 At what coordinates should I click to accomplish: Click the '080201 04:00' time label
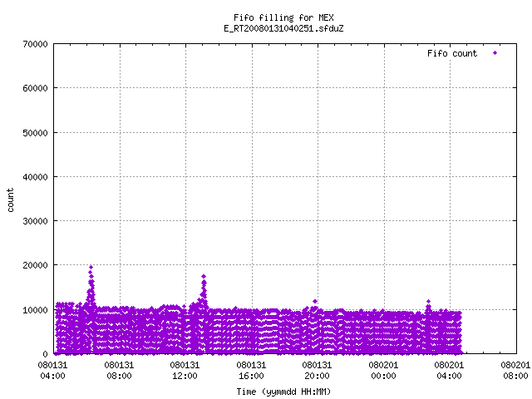tap(450, 371)
